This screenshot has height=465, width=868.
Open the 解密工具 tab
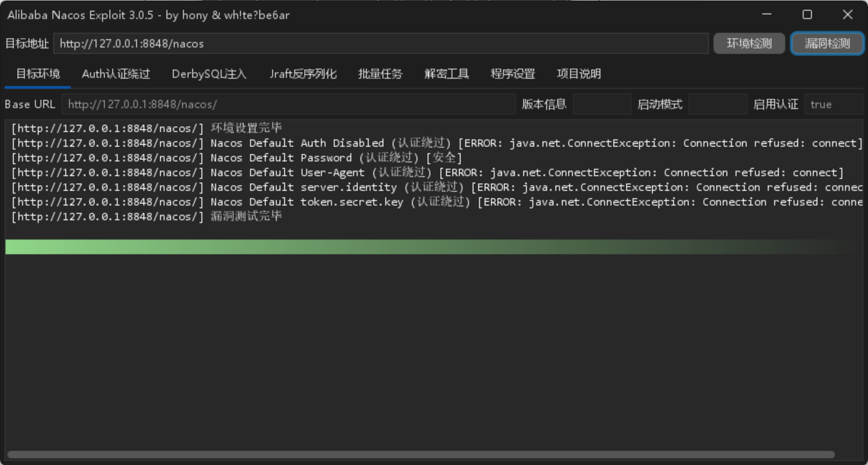point(447,74)
